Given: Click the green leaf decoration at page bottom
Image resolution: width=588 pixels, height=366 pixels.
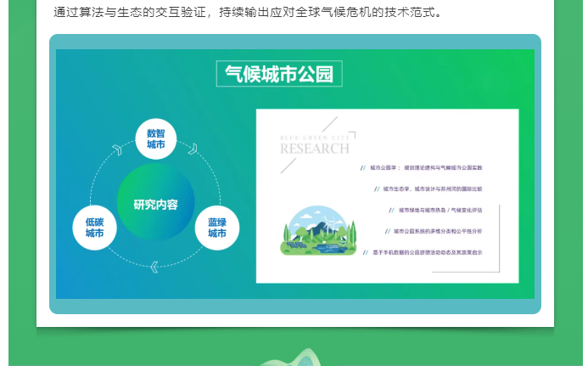Looking at the screenshot, I should point(290,358).
